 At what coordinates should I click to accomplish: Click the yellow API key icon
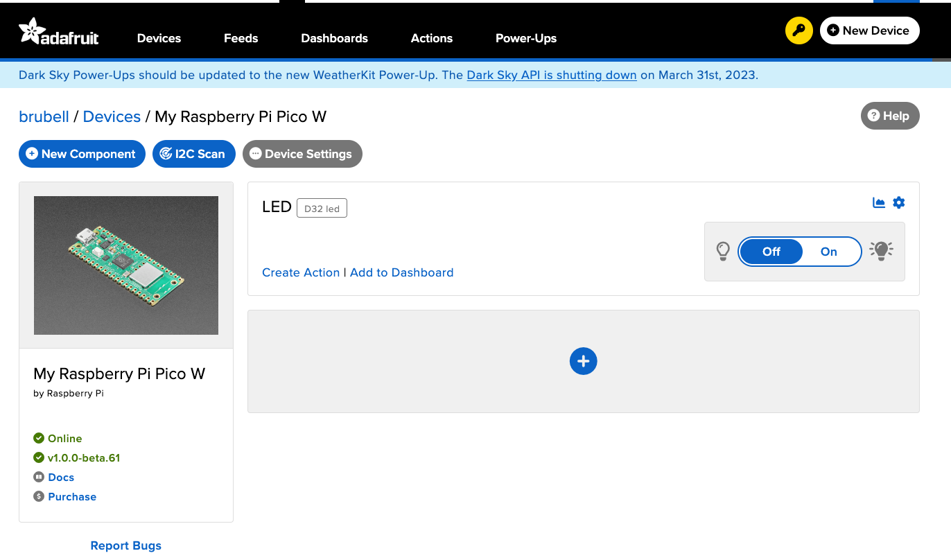(x=799, y=30)
